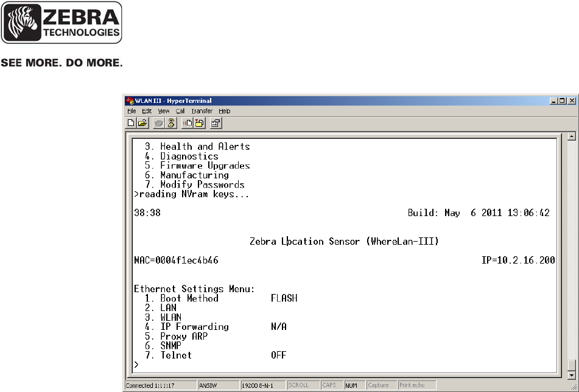Viewport: 579px width, 392px height.
Task: Click the window resize grip corner
Action: coord(574,387)
